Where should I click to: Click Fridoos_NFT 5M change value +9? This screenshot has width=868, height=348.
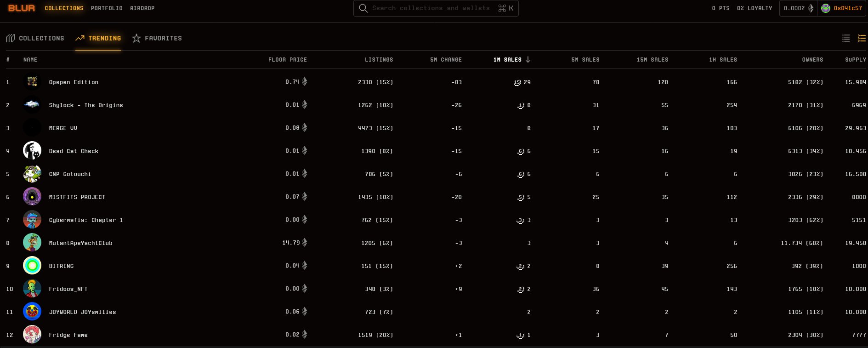coord(458,289)
